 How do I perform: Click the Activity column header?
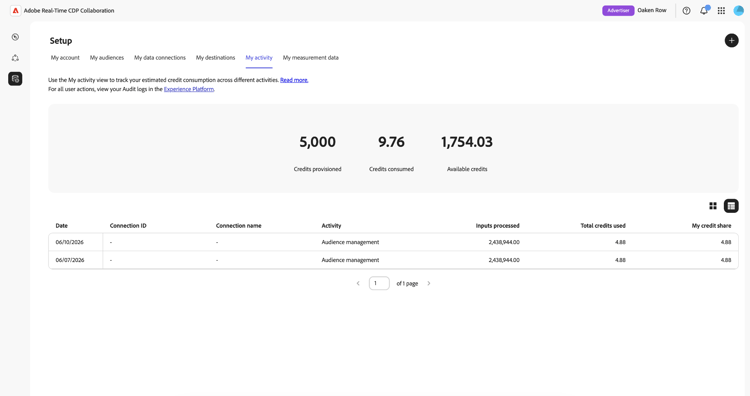point(331,225)
